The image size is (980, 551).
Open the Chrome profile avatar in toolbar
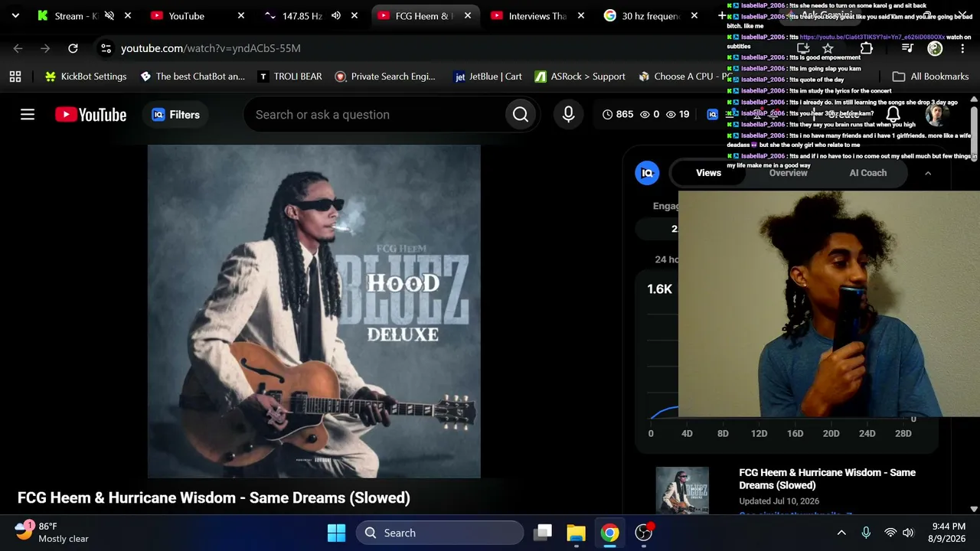coord(935,48)
